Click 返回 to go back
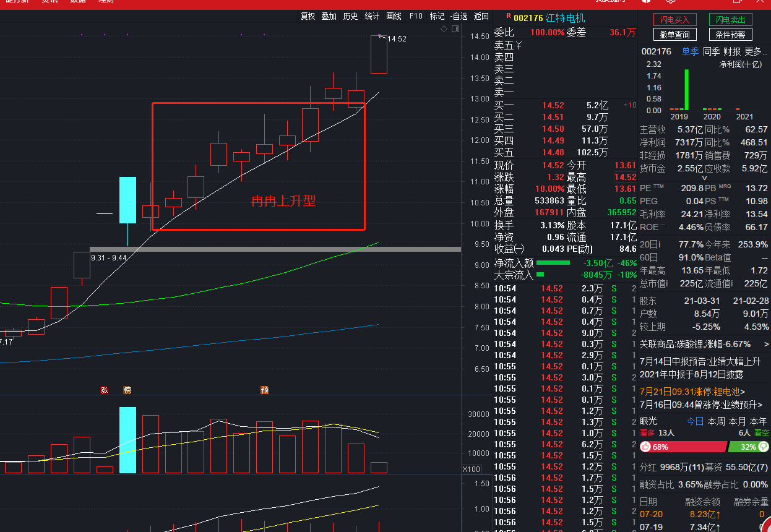The height and width of the screenshot is (532, 771). 481,16
